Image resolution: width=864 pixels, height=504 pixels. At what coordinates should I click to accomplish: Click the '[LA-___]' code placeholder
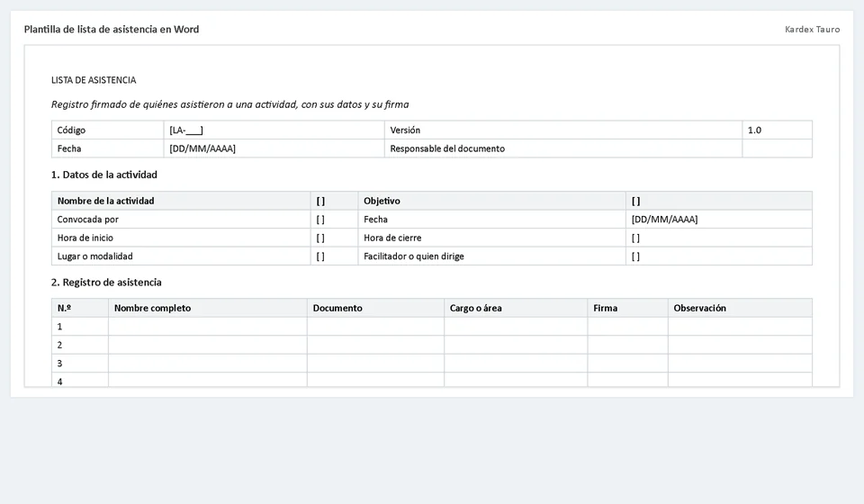click(x=186, y=130)
